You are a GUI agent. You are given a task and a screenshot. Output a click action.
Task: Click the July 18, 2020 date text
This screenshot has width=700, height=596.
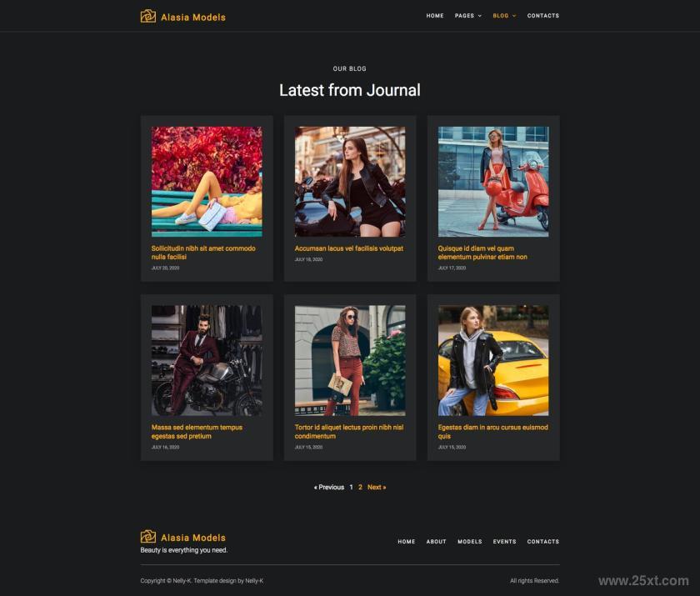[308, 259]
